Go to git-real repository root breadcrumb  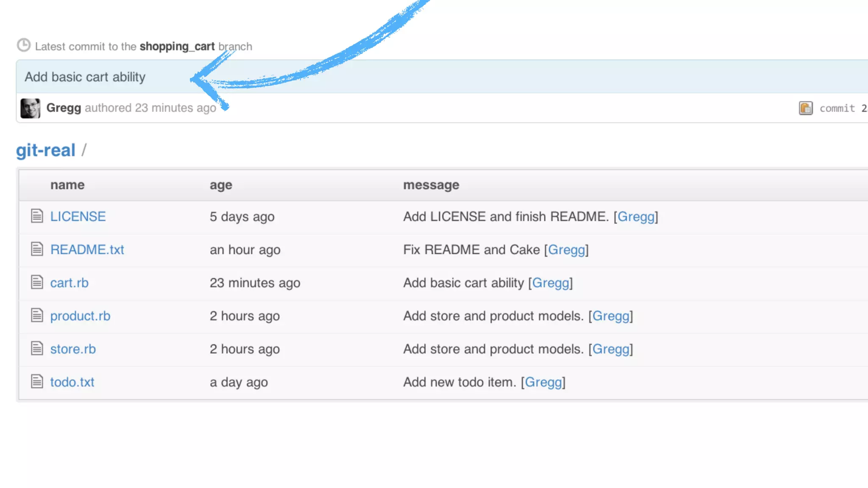[x=46, y=150]
